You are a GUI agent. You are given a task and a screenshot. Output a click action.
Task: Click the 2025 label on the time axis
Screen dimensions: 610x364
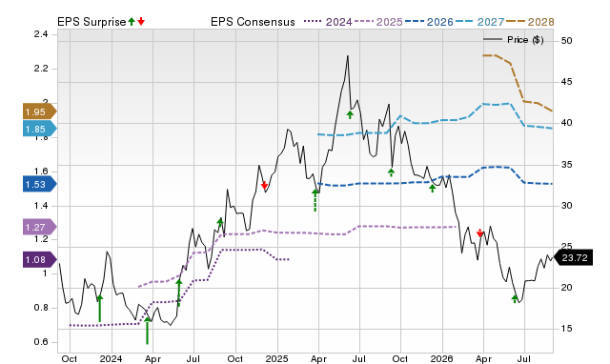(277, 358)
